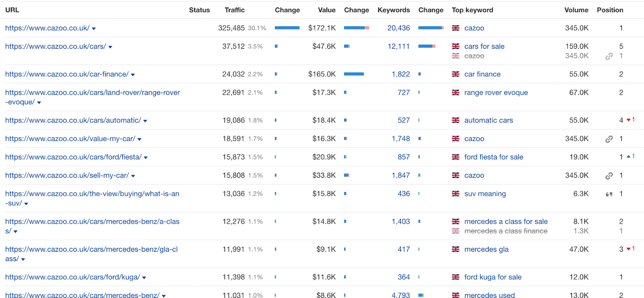Click UK flag next to range rover evoque

point(456,93)
